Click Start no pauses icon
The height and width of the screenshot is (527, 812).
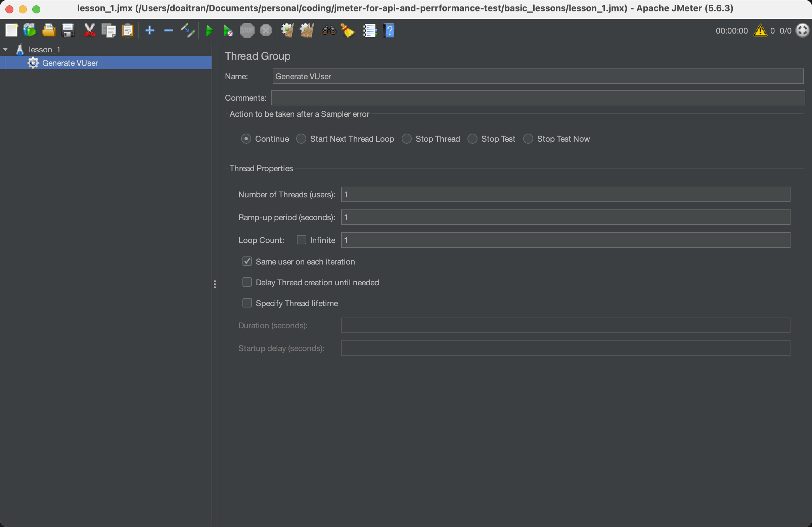click(x=228, y=30)
